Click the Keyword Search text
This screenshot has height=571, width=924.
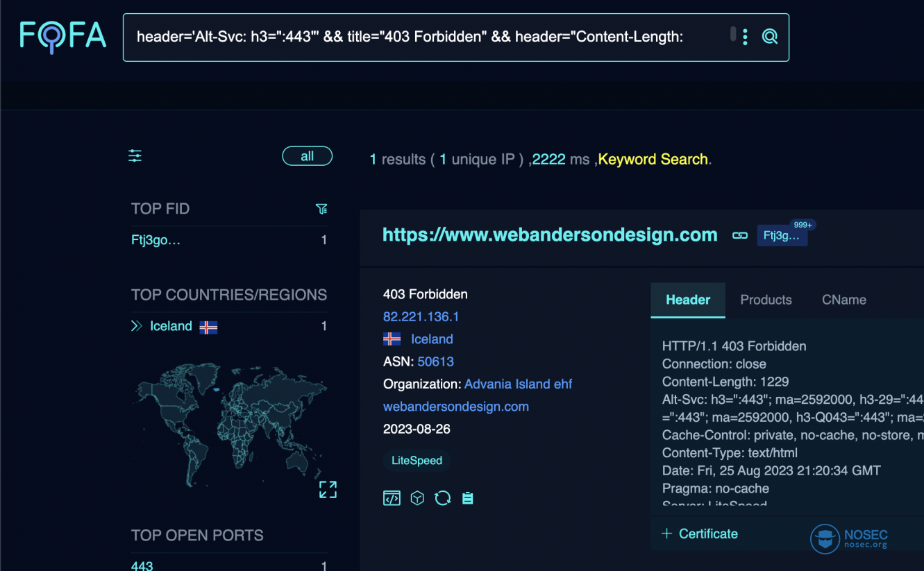(x=653, y=159)
